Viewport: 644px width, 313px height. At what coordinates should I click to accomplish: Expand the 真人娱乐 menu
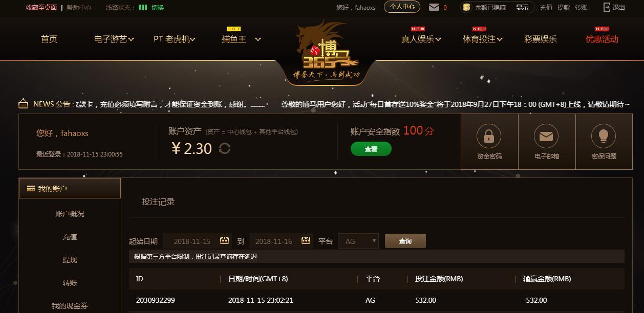tap(421, 39)
